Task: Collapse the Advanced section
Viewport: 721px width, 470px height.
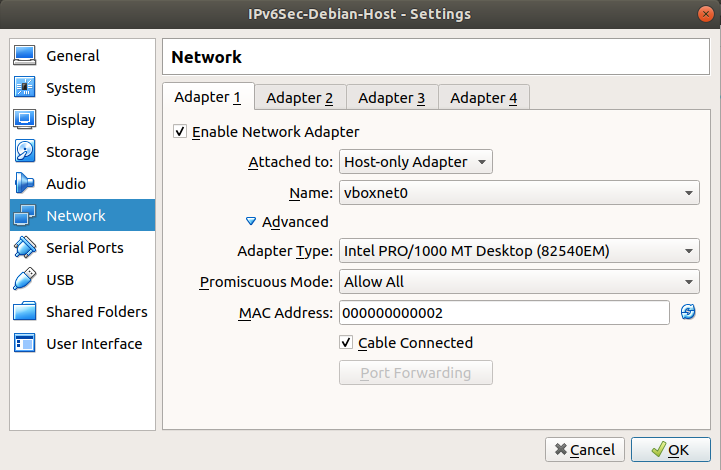Action: [x=251, y=222]
